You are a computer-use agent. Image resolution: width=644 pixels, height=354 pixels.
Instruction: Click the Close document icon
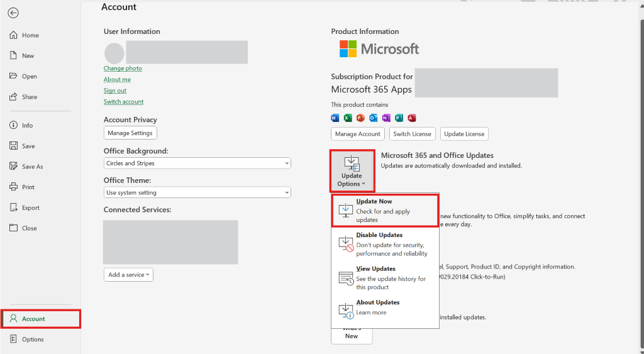pos(14,228)
